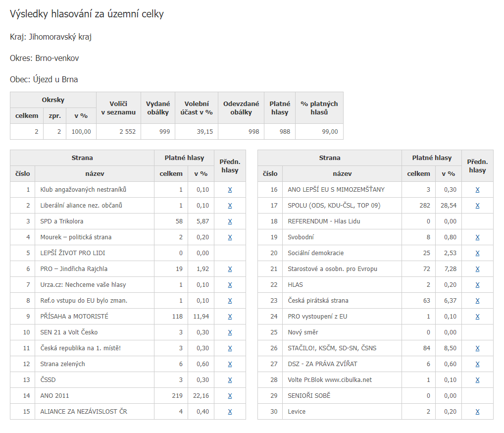Click X link for Strana zelených
This screenshot has width=504, height=433.
[x=230, y=364]
